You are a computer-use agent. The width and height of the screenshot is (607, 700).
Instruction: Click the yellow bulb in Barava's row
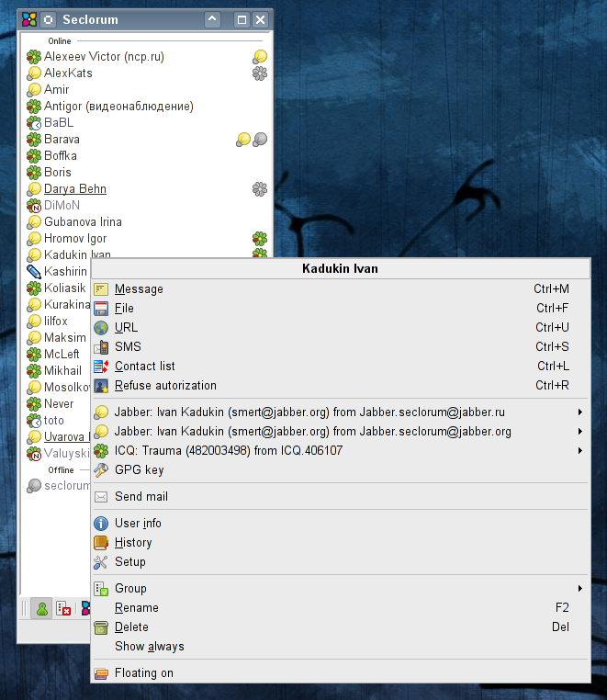coord(243,140)
